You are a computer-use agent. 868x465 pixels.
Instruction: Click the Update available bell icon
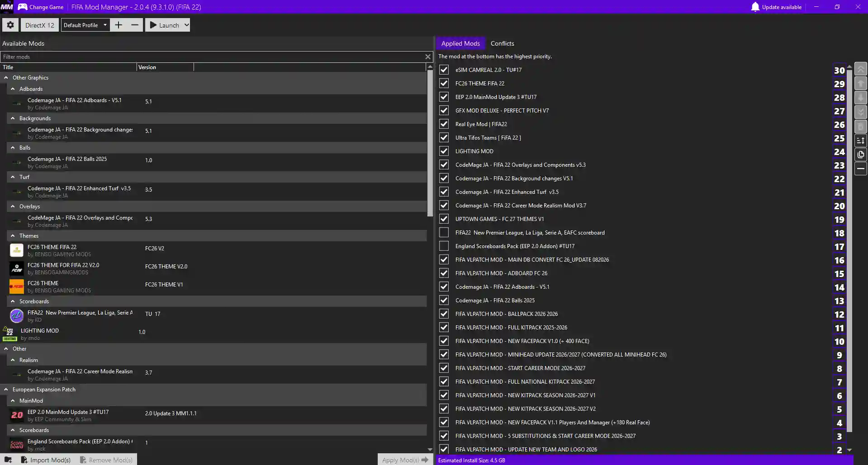coord(755,7)
